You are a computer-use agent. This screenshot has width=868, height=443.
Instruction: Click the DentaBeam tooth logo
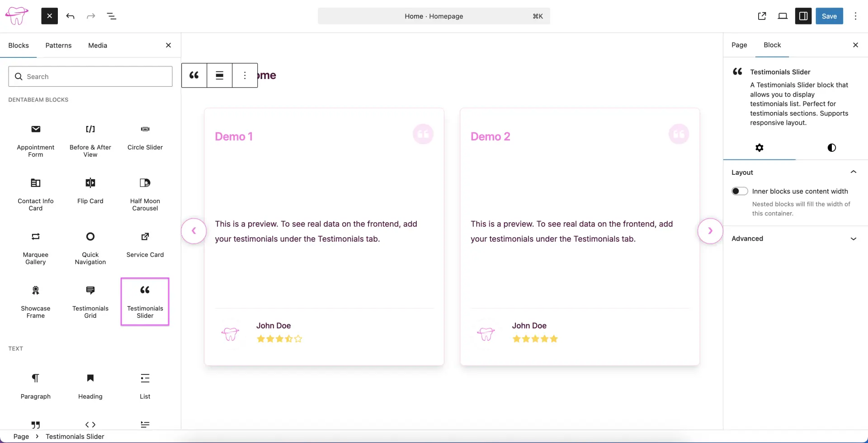(17, 16)
